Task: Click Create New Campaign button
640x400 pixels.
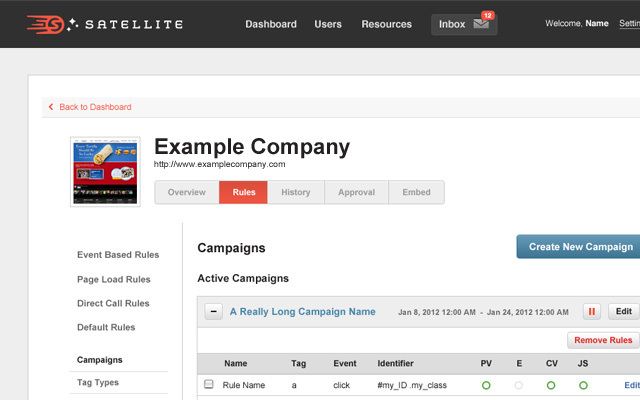Action: [580, 247]
